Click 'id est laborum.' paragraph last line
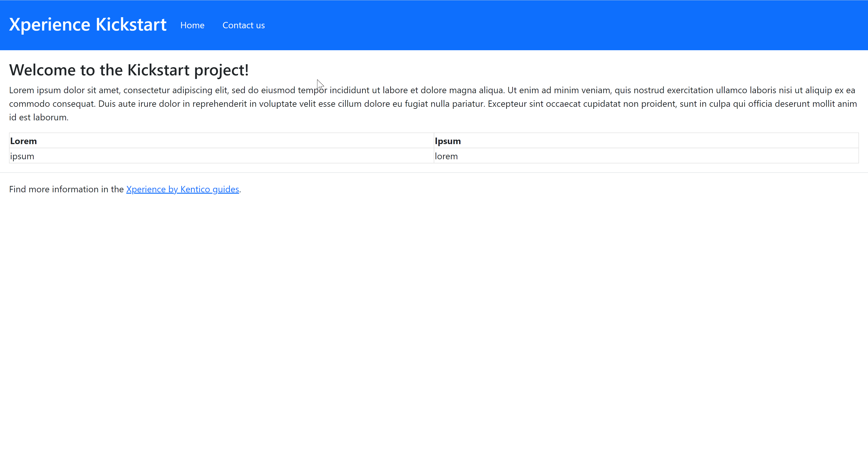 (38, 117)
